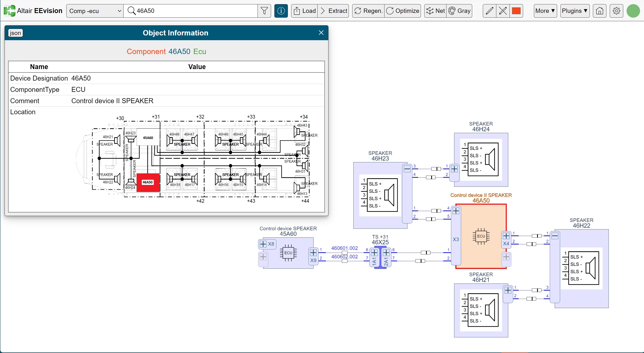Pick the orange-red highlight color swatch
This screenshot has height=353, width=644.
(516, 11)
